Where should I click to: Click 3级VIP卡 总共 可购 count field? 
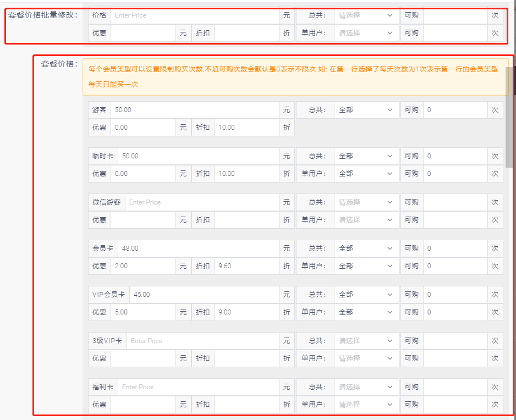[x=455, y=341]
